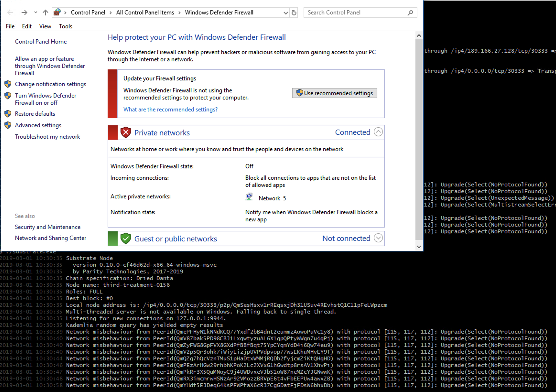Go back using the back arrow
The height and width of the screenshot is (392, 556).
[10, 12]
